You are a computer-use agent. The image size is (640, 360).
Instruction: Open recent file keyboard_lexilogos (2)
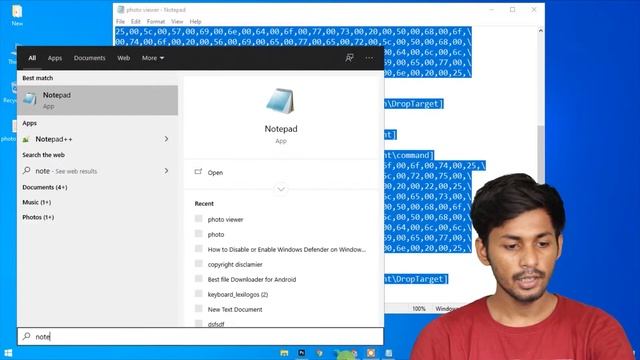tap(238, 294)
